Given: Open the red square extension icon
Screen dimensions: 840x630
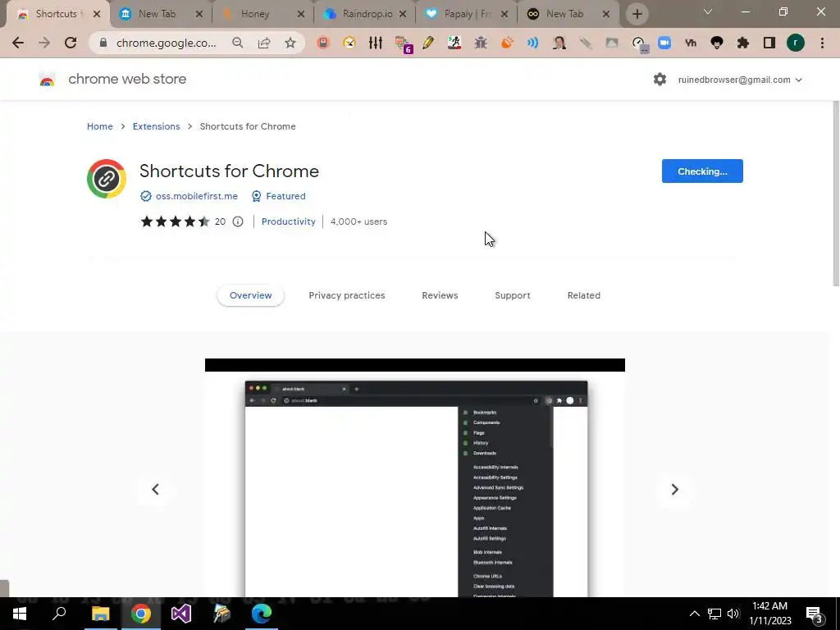Looking at the screenshot, I should pos(323,43).
